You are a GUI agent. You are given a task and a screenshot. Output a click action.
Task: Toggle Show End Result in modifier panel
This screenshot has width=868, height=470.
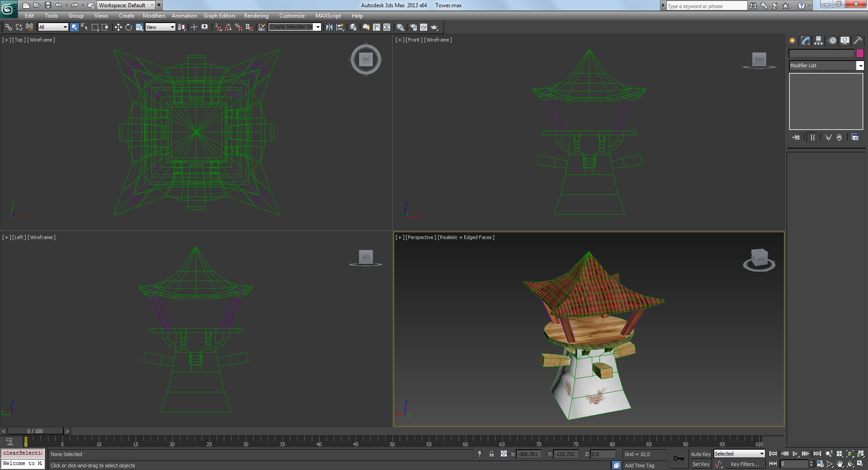click(812, 137)
